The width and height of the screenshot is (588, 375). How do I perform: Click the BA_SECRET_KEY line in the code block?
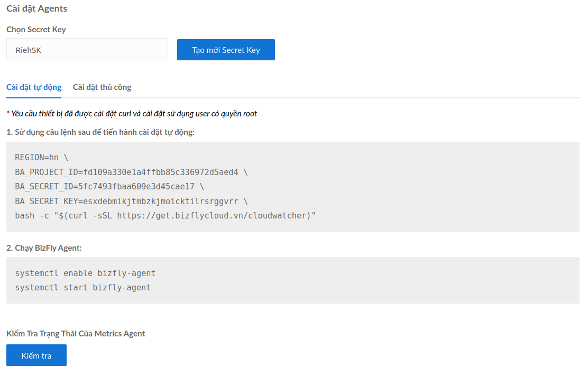pos(131,202)
